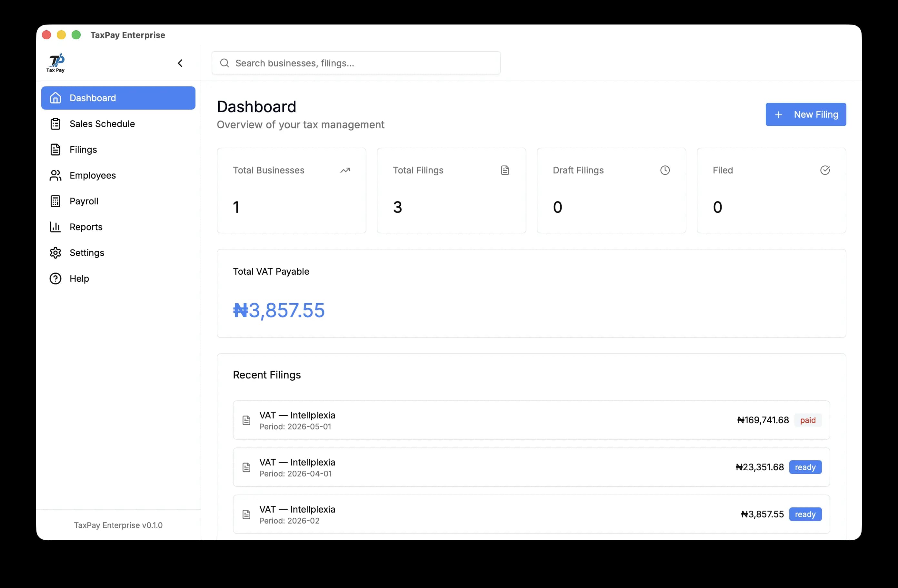Focus the Search businesses, filings field
Image resolution: width=898 pixels, height=588 pixels.
pyautogui.click(x=356, y=63)
